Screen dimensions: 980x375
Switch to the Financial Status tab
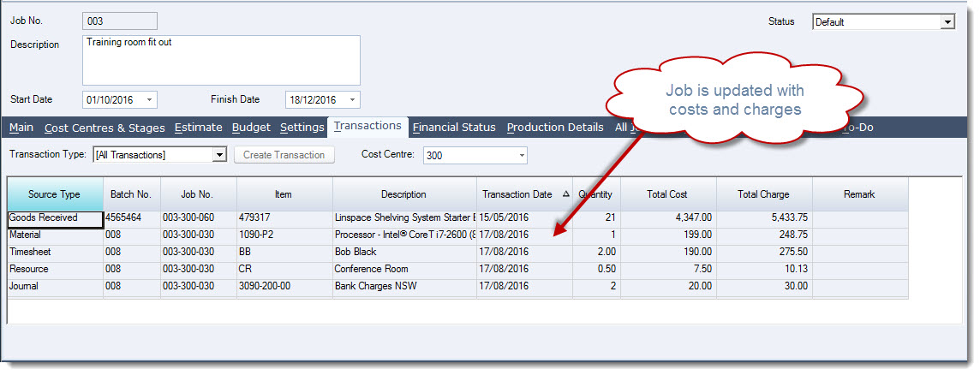tap(454, 128)
